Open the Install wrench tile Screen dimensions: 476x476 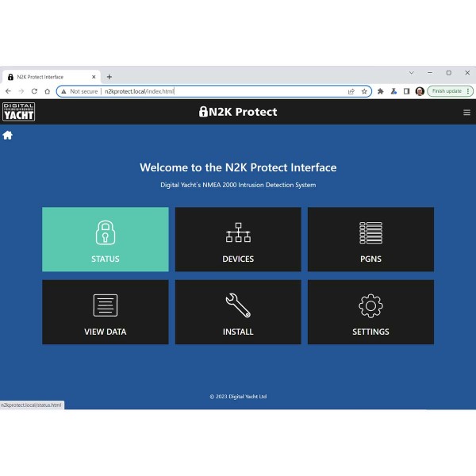238,312
